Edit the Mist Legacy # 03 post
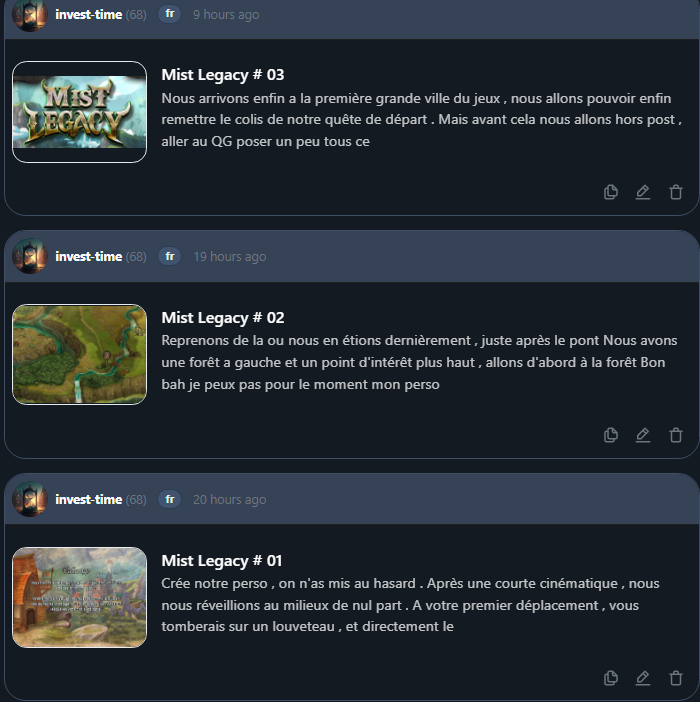Image resolution: width=700 pixels, height=702 pixels. tap(643, 192)
